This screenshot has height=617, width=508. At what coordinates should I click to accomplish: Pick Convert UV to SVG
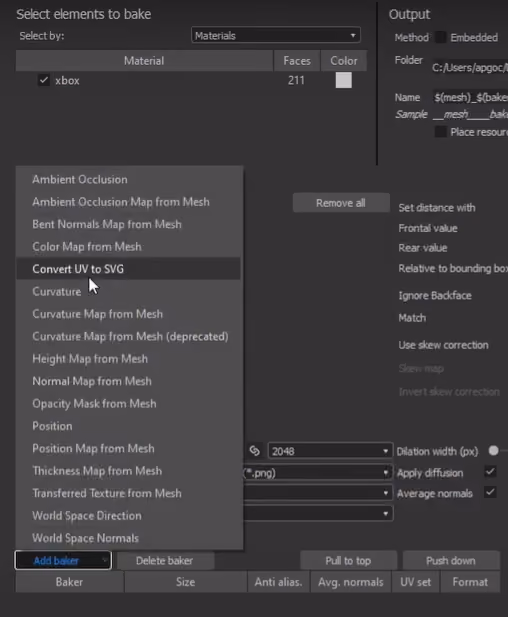tap(128, 269)
